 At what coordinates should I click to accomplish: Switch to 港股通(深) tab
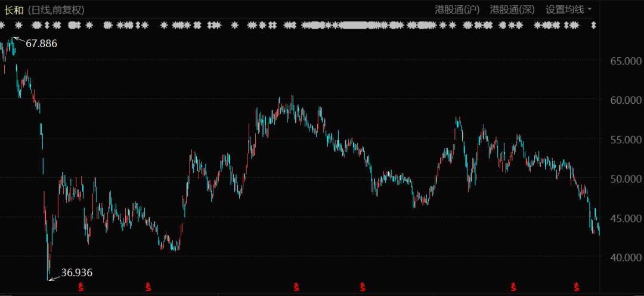[x=512, y=10]
